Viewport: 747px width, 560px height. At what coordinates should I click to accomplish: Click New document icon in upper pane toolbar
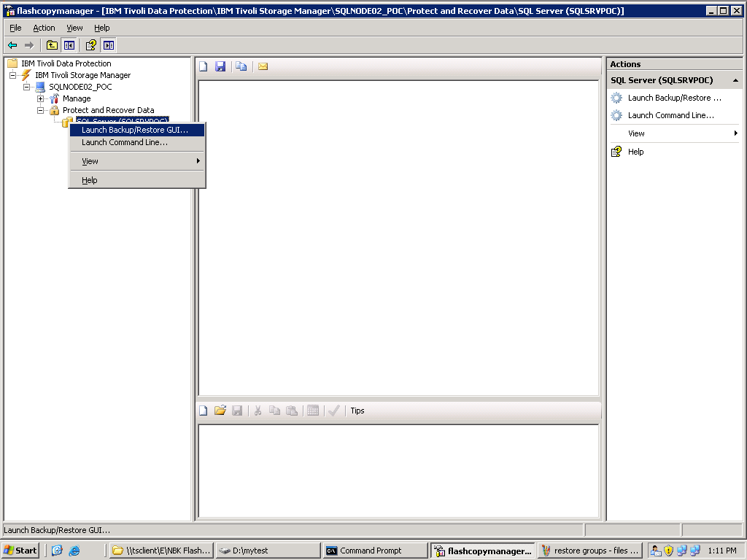pyautogui.click(x=204, y=66)
